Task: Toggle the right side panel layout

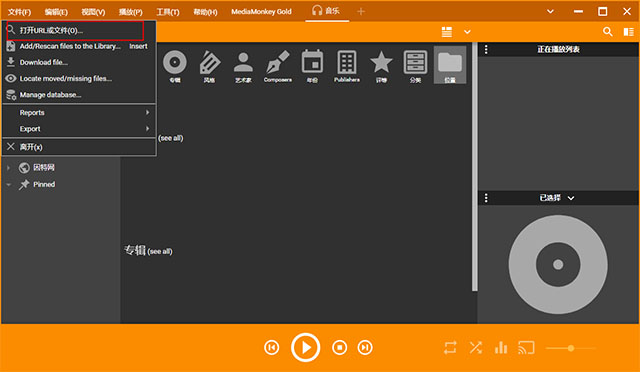Action: pos(629,32)
